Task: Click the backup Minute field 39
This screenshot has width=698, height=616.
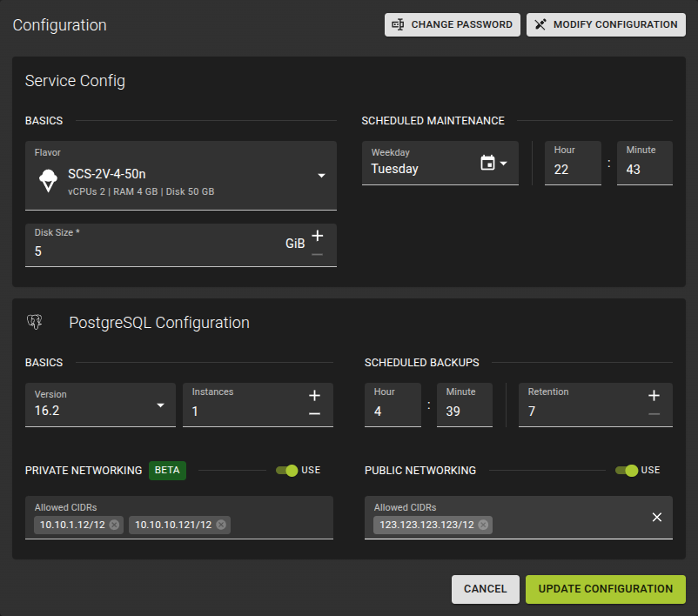Action: (x=465, y=405)
